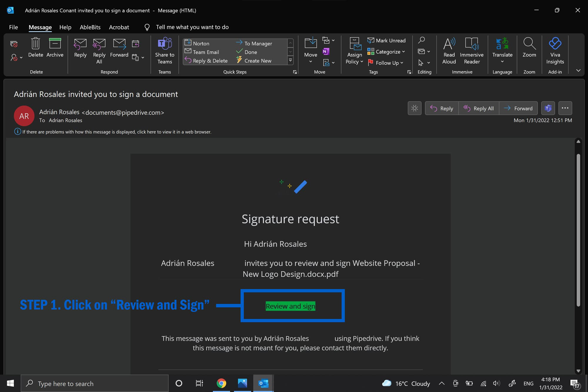Run the Reply & Delete quick step
This screenshot has width=588, height=392.
click(206, 61)
